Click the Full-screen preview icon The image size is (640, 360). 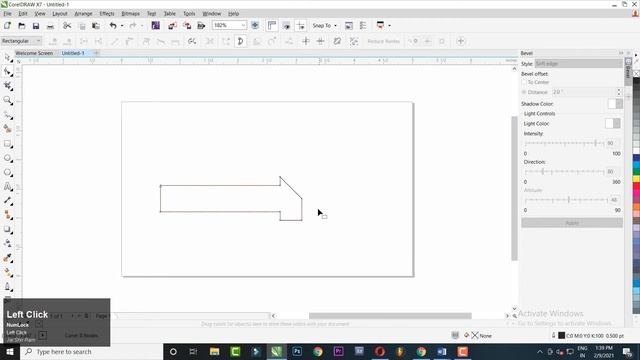(255, 25)
